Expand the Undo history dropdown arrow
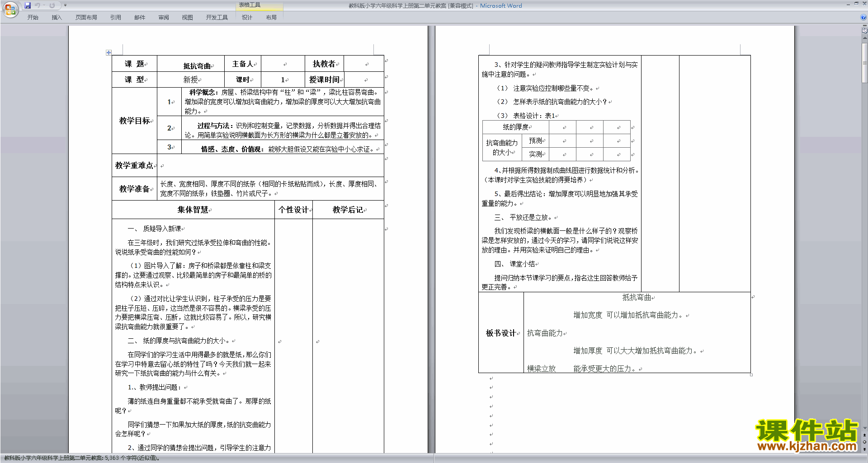 point(44,5)
